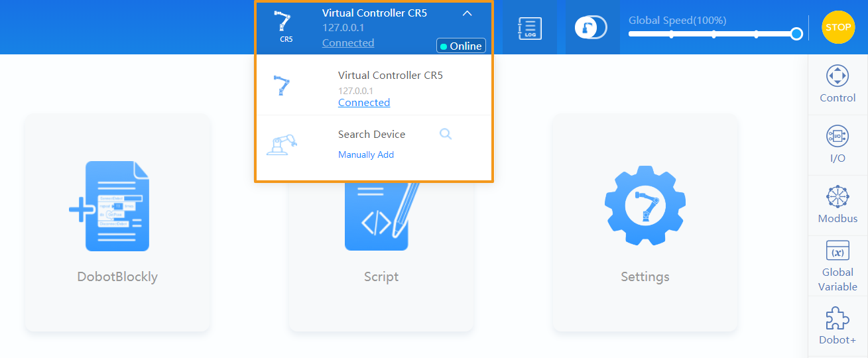Toggle the robot enable switch
The height and width of the screenshot is (358, 868).
coord(591,28)
